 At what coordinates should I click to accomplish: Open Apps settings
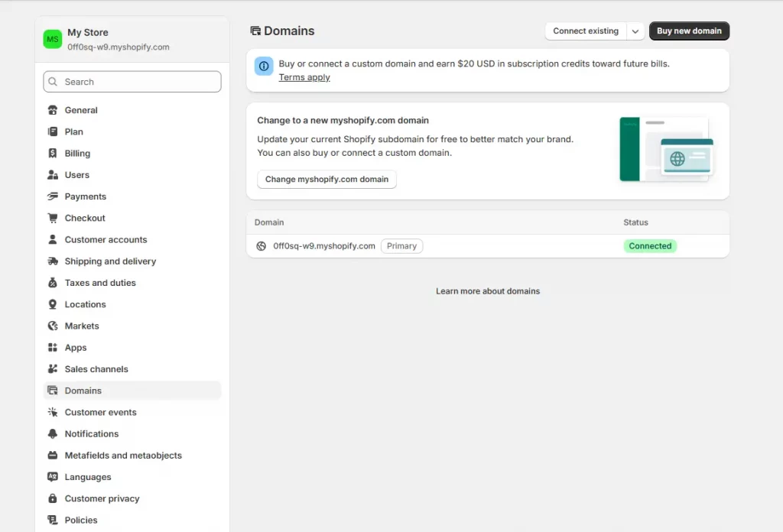pos(132,347)
